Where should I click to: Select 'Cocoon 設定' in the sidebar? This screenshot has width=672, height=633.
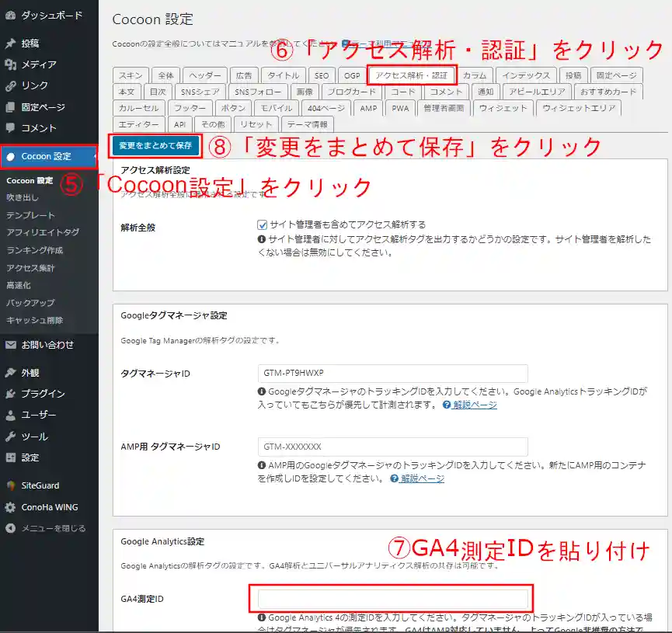(46, 156)
